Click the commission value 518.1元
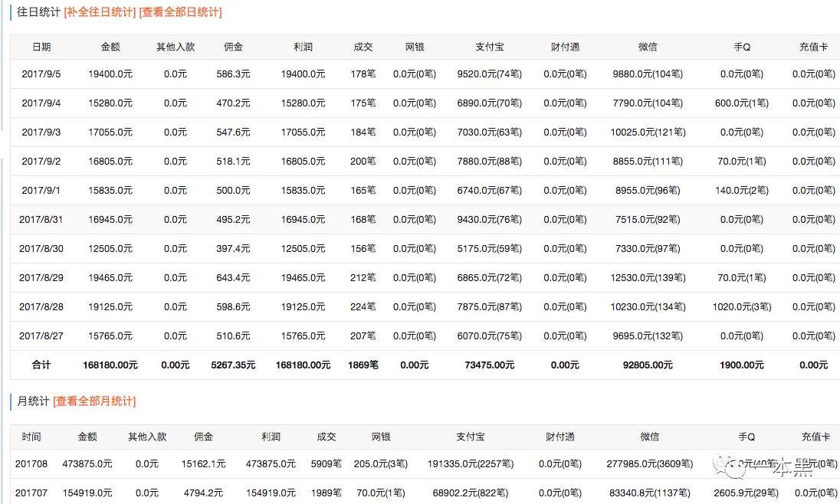Screen dimensions: 840x504 coord(233,161)
